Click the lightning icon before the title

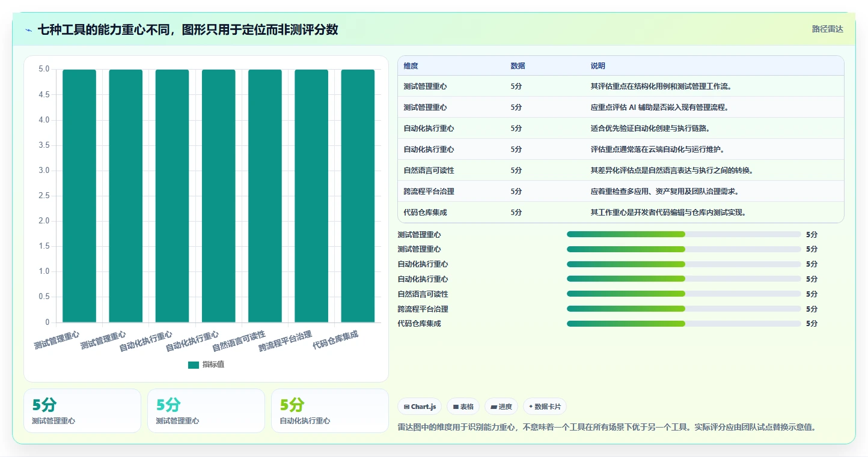[x=29, y=30]
